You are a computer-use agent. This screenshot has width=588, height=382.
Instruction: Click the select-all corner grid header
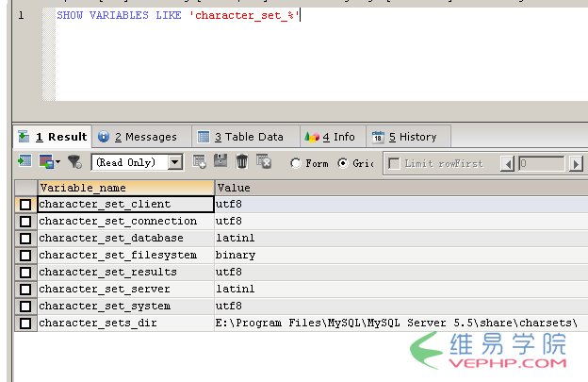[25, 188]
